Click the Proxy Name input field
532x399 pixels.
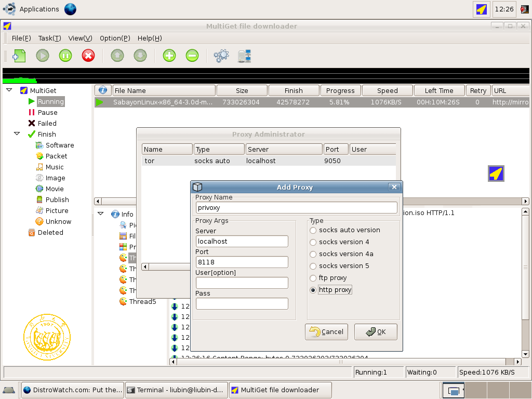pyautogui.click(x=296, y=208)
